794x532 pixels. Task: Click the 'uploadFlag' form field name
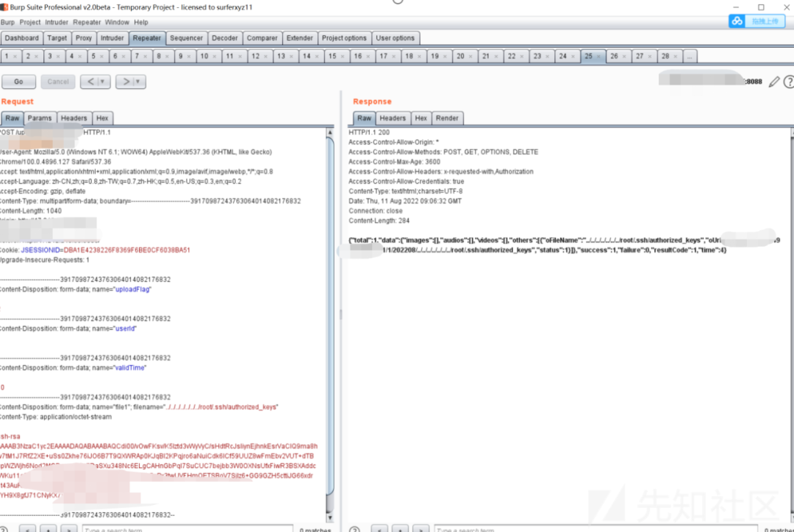(132, 290)
